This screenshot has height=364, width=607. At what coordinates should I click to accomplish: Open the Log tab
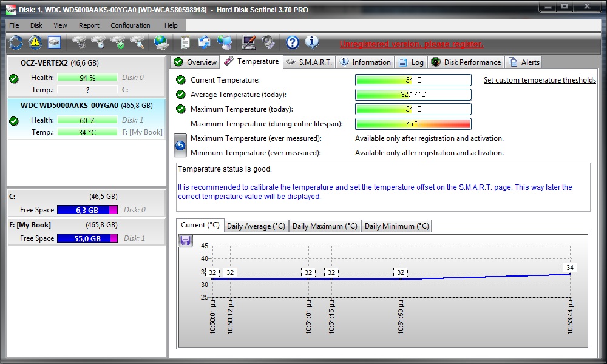(411, 62)
